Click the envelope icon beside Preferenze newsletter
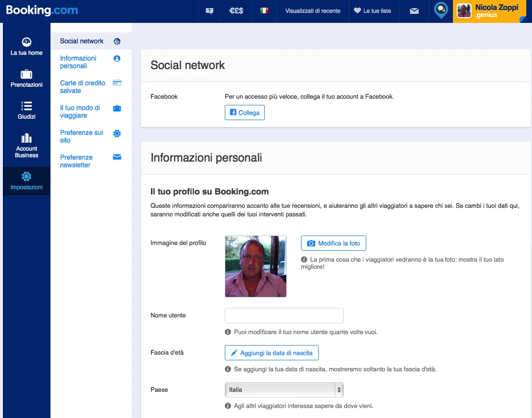Screen dimensions: 532x418 point(117,157)
